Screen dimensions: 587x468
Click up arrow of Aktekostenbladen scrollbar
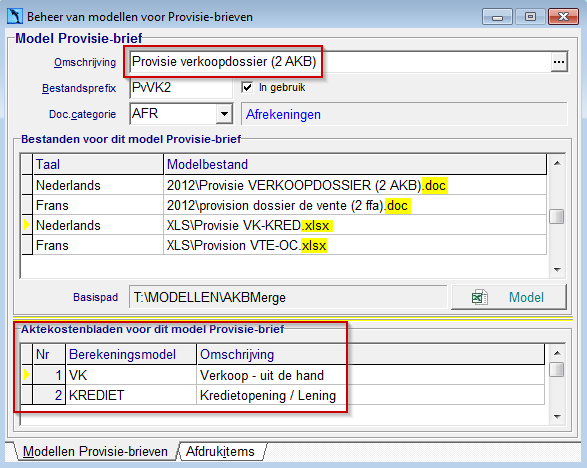(557, 353)
